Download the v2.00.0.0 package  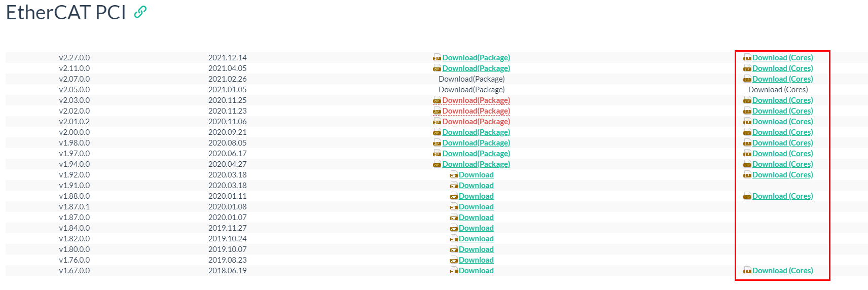point(476,132)
